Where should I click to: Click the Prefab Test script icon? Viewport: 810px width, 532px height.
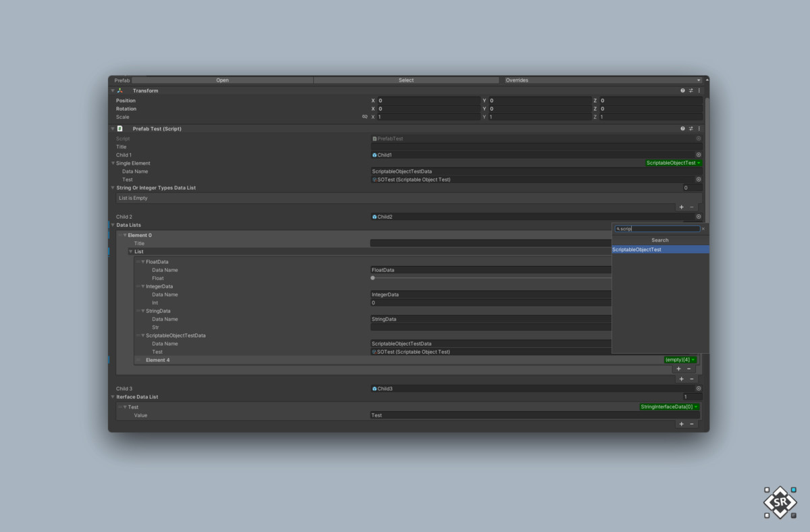120,128
